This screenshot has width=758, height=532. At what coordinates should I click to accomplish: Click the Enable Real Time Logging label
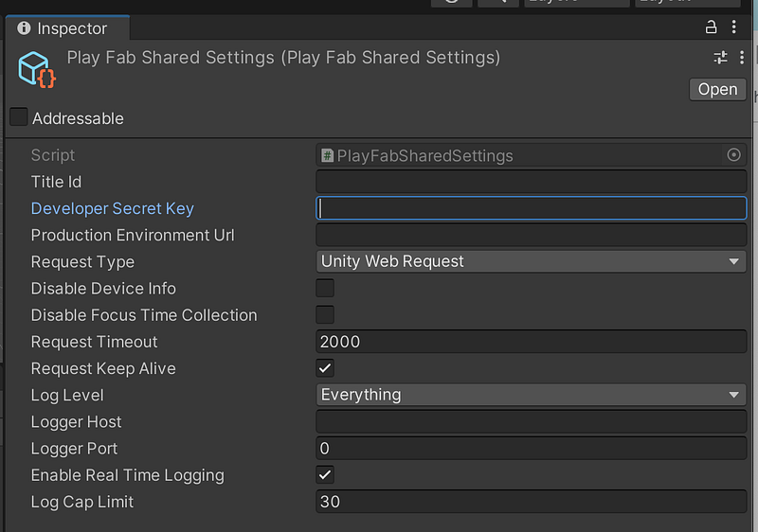click(x=128, y=475)
